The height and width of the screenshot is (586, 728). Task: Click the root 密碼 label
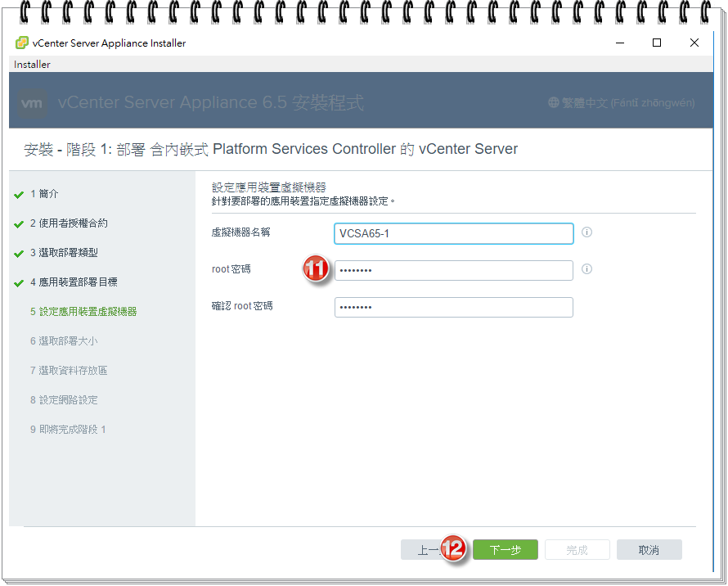click(231, 269)
